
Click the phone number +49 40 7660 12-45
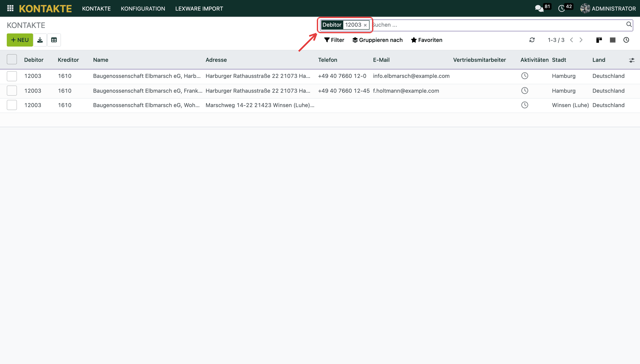click(344, 91)
